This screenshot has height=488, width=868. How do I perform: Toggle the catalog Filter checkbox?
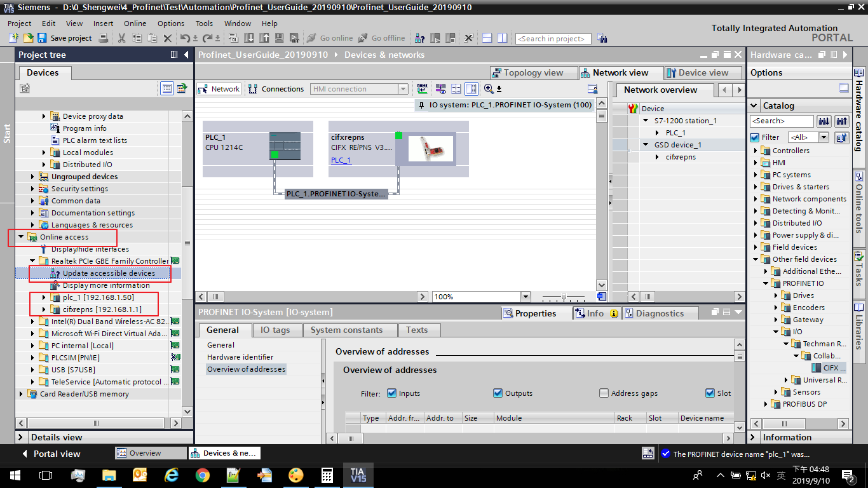tap(754, 137)
